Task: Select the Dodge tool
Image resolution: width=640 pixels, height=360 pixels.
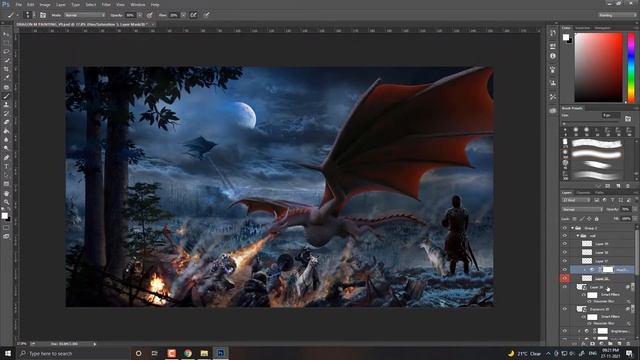Action: [6, 149]
